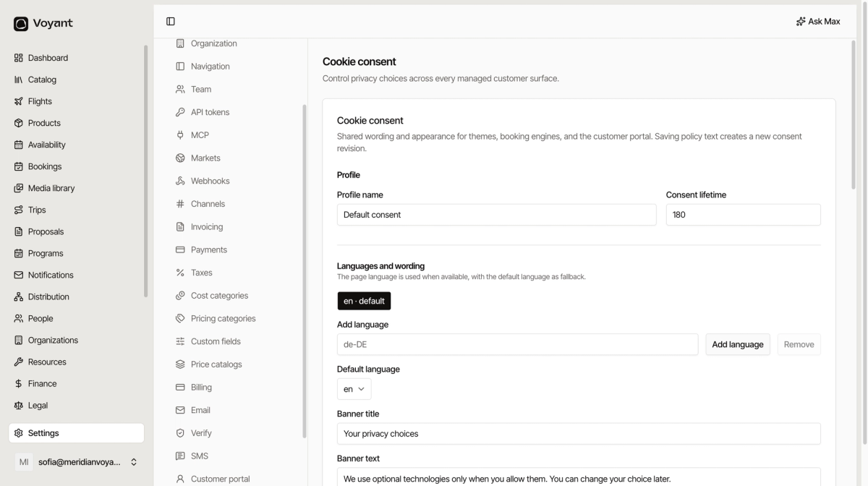Viewport: 868px width, 486px height.
Task: Click the Remove language button
Action: [799, 344]
